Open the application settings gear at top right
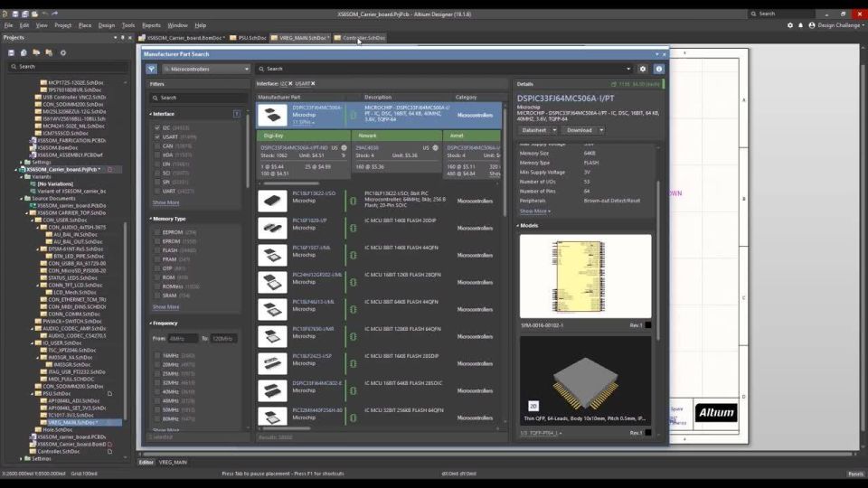Image resolution: width=868 pixels, height=488 pixels. [790, 25]
